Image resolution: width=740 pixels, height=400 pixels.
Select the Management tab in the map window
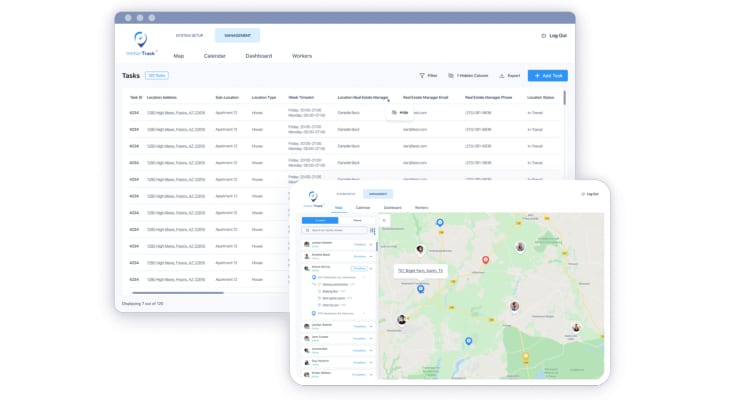[378, 194]
